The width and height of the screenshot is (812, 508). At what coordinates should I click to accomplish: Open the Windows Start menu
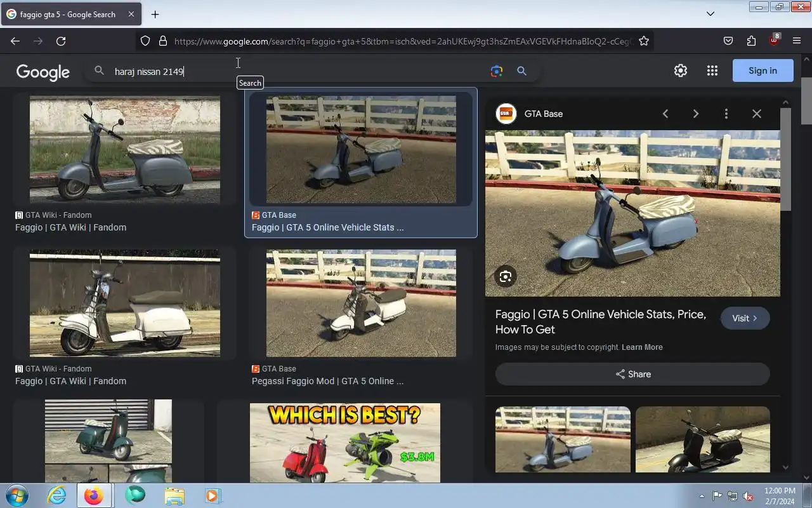17,495
